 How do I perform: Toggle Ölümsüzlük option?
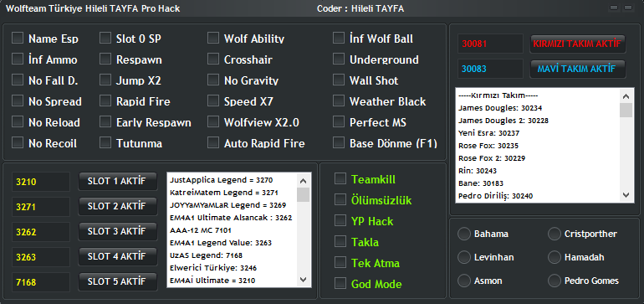(340, 200)
